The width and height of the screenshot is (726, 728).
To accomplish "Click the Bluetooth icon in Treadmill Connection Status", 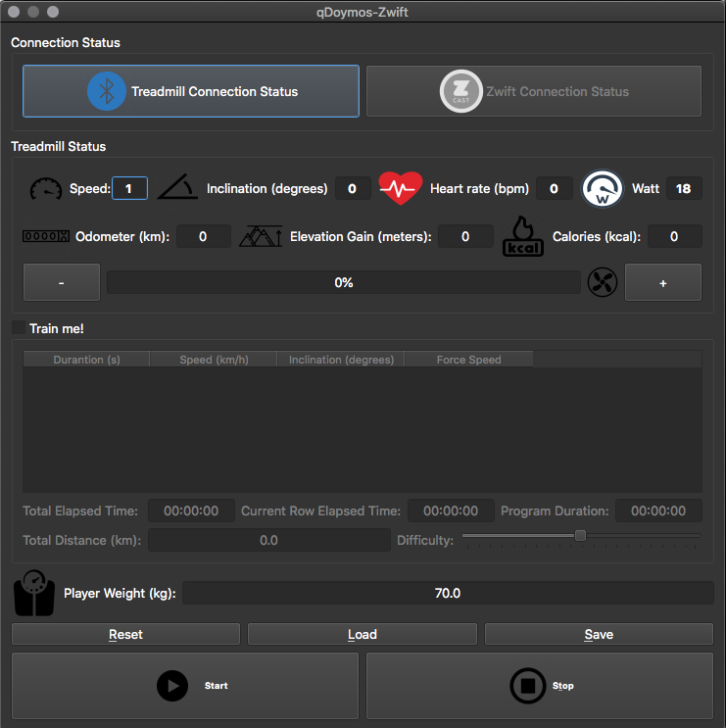I will [x=106, y=91].
